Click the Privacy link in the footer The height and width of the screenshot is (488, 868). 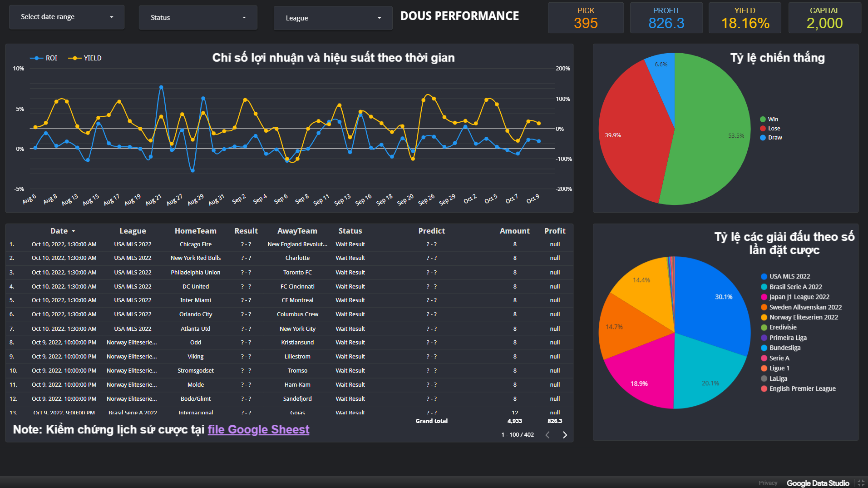click(x=768, y=483)
